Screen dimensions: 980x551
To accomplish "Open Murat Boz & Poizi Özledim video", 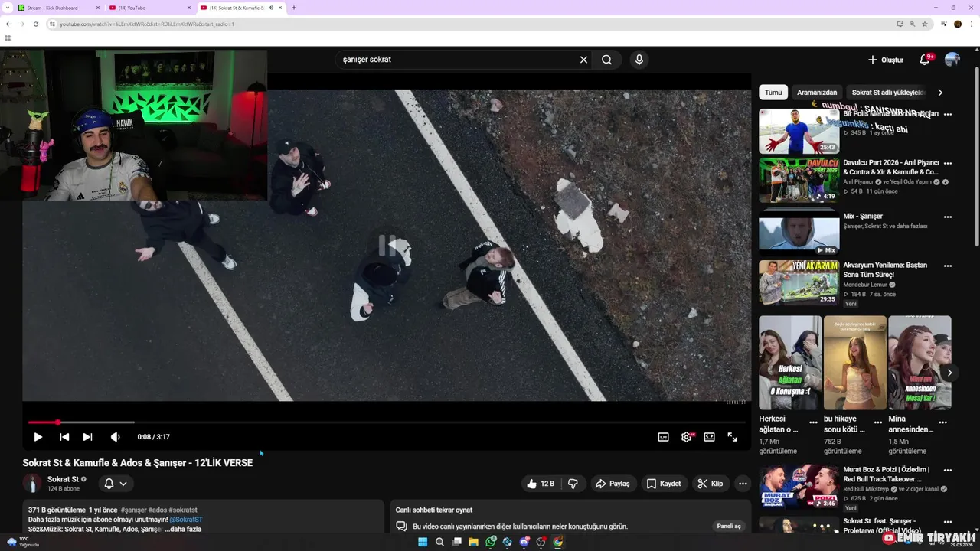I will pyautogui.click(x=799, y=487).
